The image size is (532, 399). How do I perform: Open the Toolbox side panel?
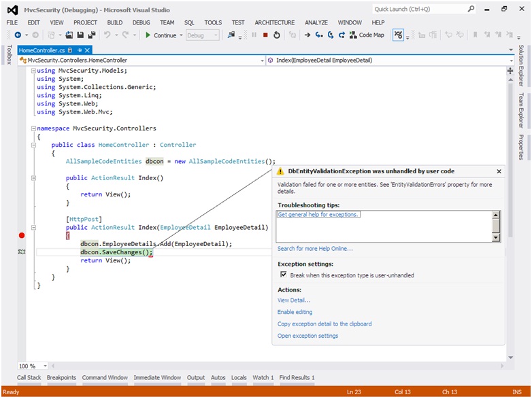(x=10, y=54)
